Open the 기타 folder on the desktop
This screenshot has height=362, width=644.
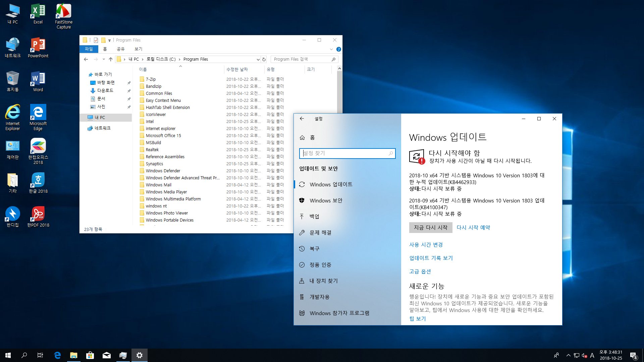click(13, 183)
